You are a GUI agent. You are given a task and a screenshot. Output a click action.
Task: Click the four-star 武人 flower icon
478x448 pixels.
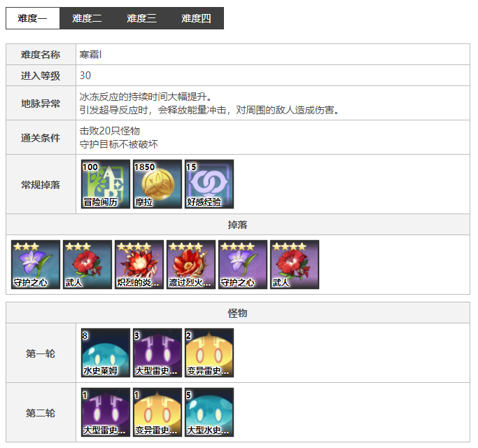(295, 265)
